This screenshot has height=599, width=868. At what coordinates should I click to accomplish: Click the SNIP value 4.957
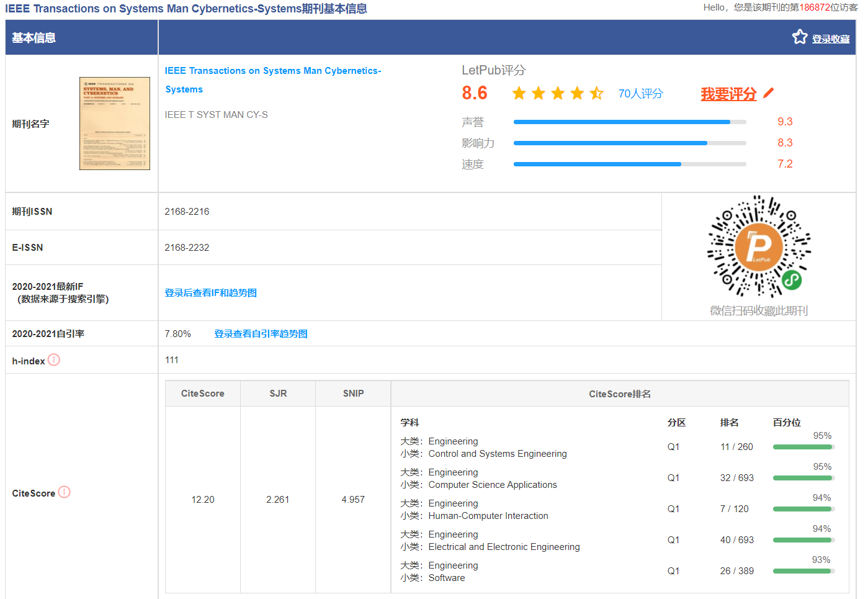(353, 500)
